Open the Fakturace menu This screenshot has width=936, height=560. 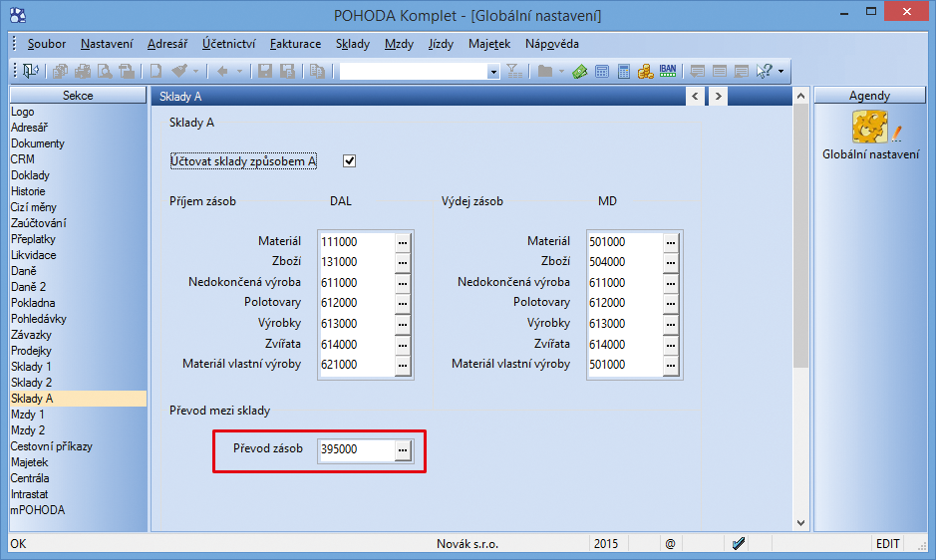[295, 44]
